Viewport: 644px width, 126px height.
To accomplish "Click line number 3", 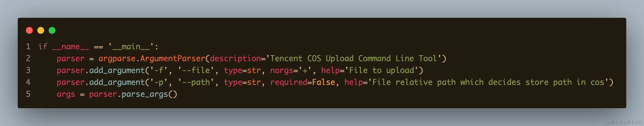I will (x=28, y=70).
